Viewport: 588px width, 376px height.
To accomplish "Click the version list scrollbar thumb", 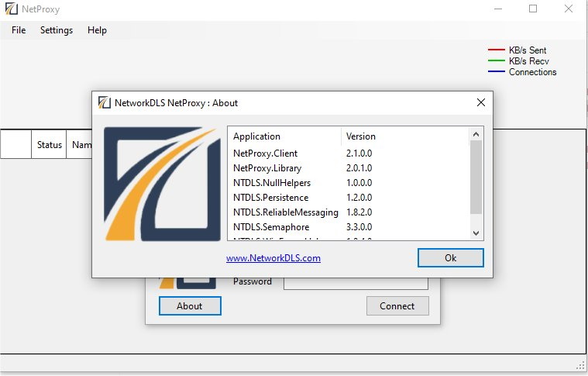I will coord(476,177).
